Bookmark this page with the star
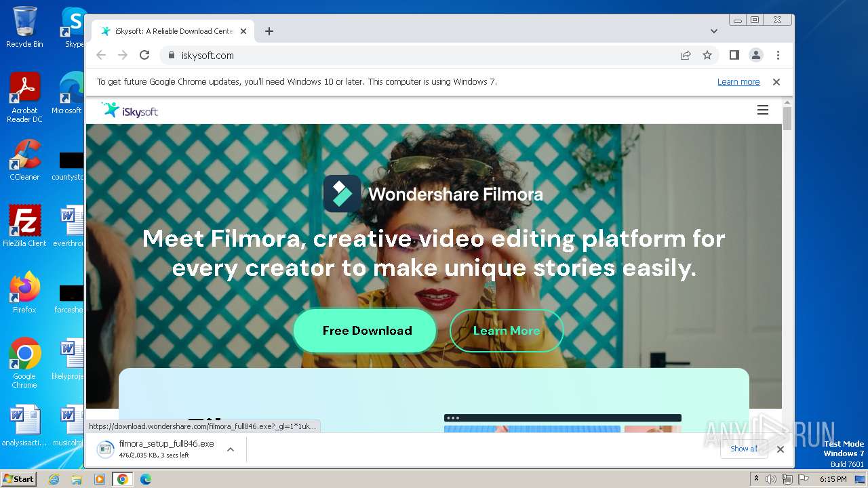This screenshot has height=488, width=868. point(707,56)
